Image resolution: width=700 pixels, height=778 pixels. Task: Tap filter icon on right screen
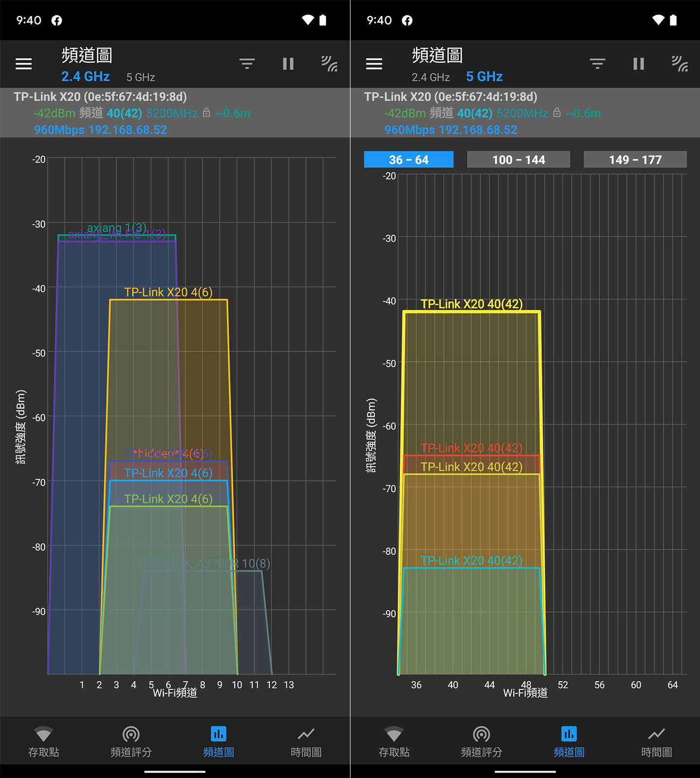click(x=597, y=64)
